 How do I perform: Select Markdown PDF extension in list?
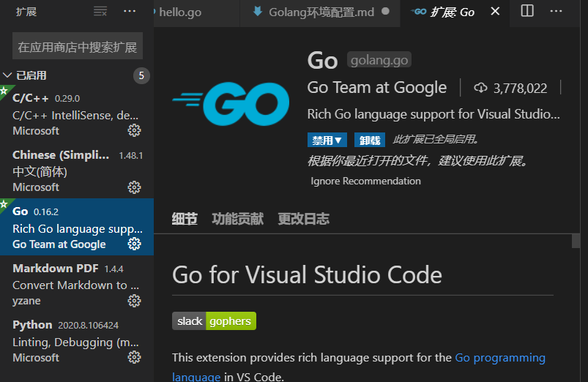(x=77, y=284)
